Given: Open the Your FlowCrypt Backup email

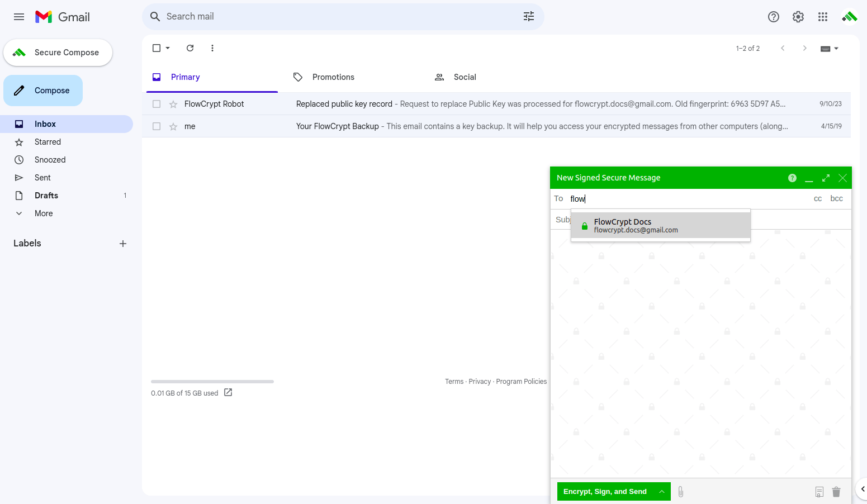Looking at the screenshot, I should (x=496, y=126).
